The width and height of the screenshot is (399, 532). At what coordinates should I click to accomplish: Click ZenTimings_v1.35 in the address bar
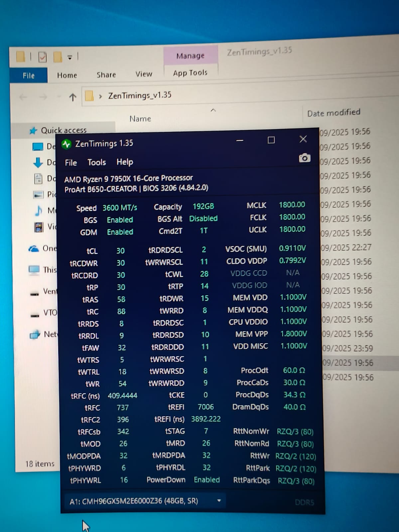(140, 96)
